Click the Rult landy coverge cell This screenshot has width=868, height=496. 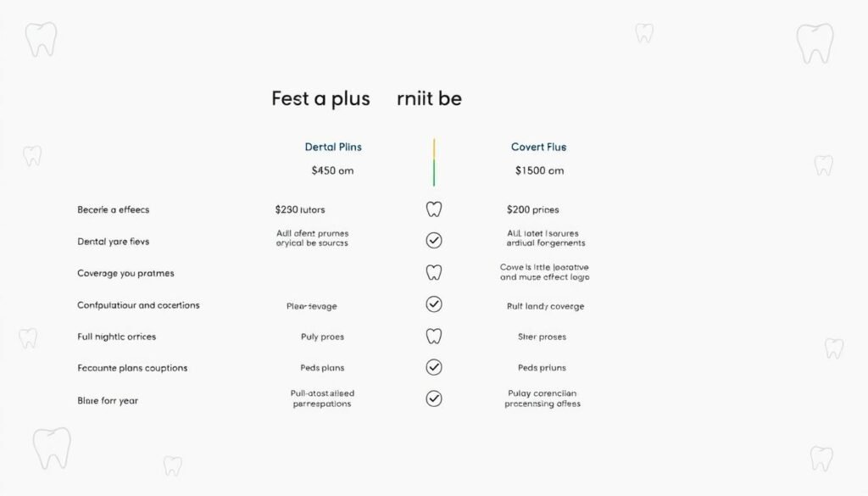tap(545, 306)
